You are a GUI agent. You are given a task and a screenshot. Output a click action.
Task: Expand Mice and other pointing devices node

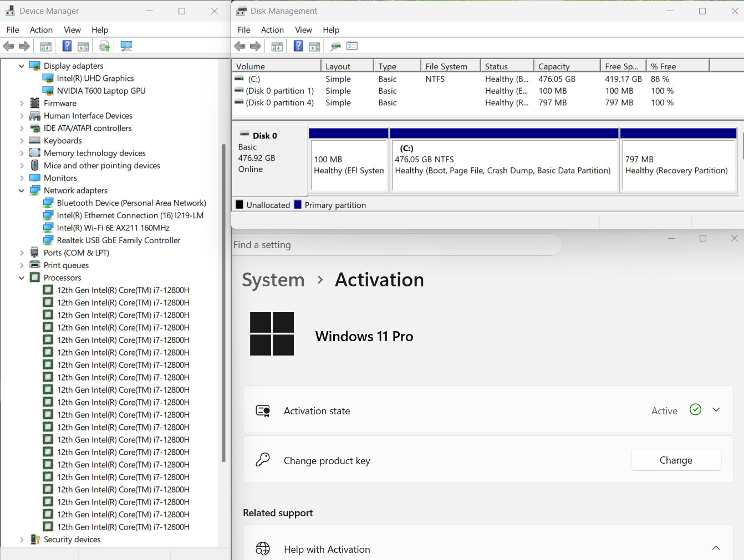22,166
